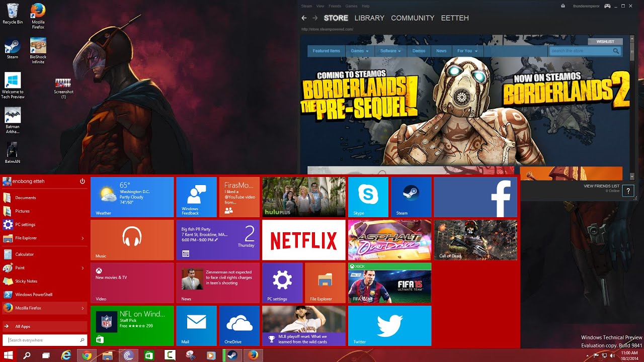The height and width of the screenshot is (362, 644).
Task: Open the Games dropdown in Steam store
Action: coord(360,51)
